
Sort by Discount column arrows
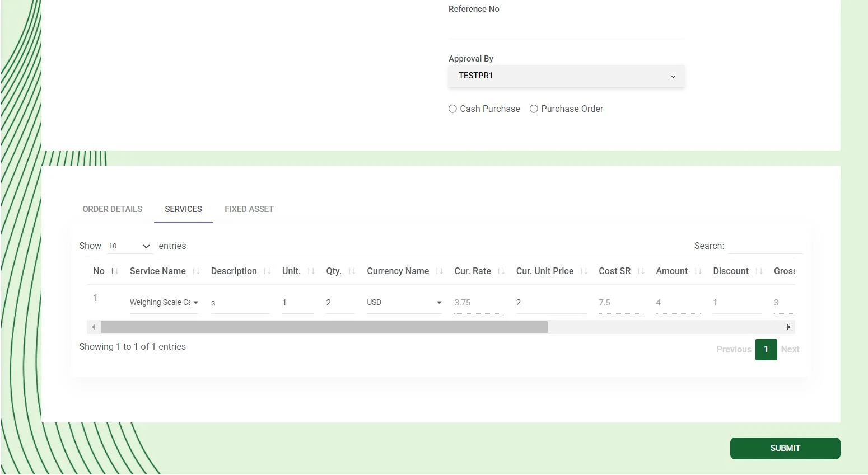coord(759,271)
